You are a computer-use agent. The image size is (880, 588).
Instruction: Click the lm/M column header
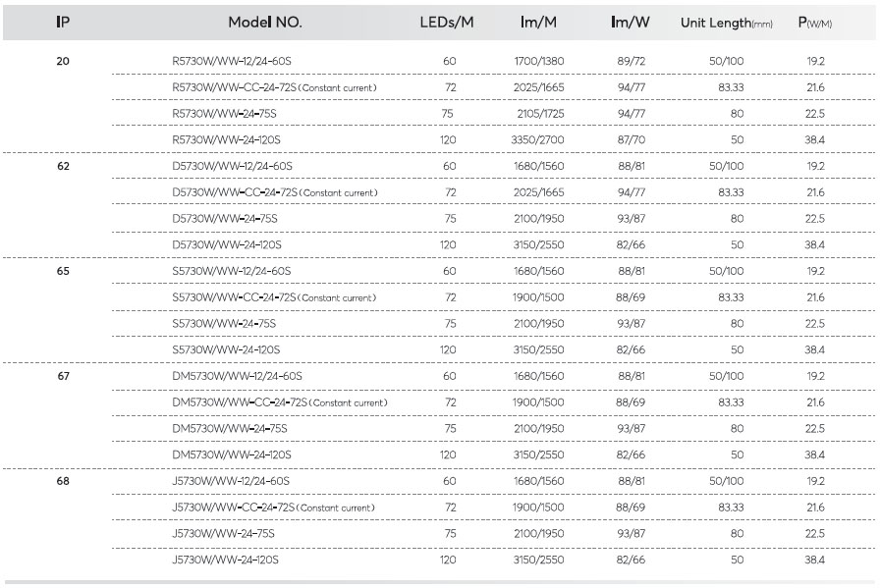coord(538,23)
